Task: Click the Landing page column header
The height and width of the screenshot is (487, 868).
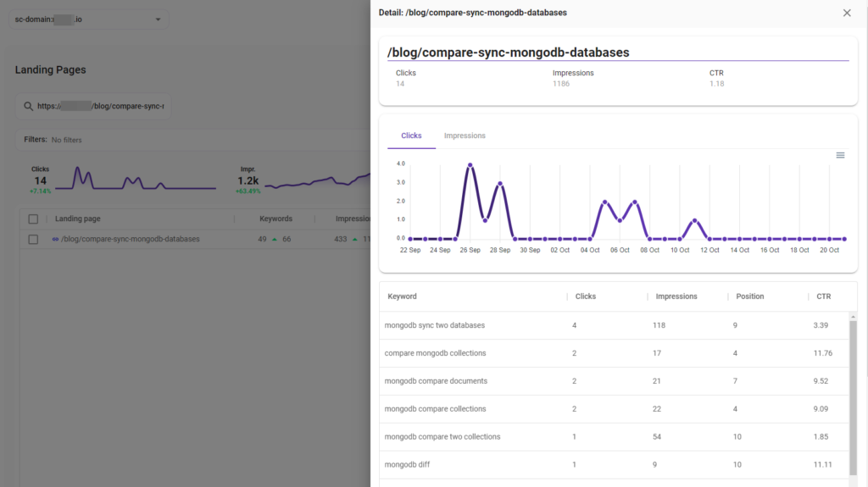Action: (x=77, y=219)
